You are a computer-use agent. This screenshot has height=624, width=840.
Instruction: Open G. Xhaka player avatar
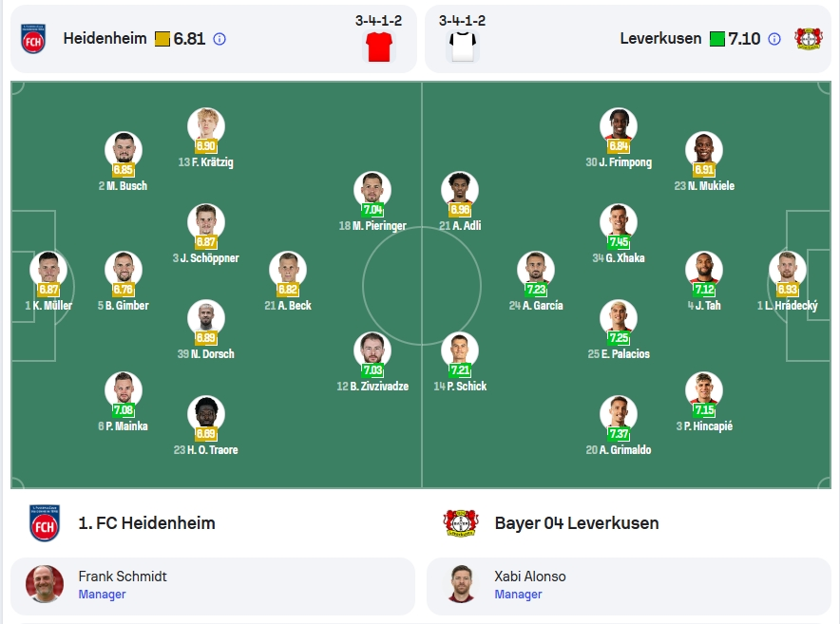619,222
